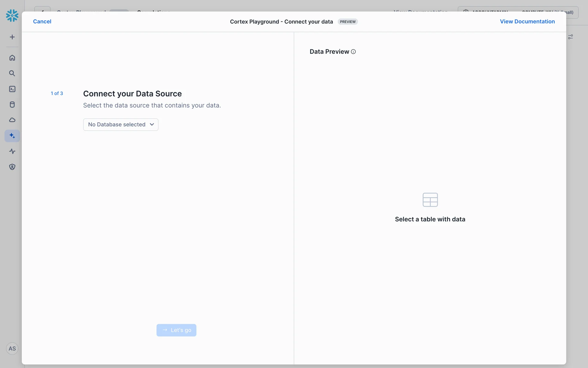
Task: Open the Data database cylinder icon
Action: tap(12, 105)
